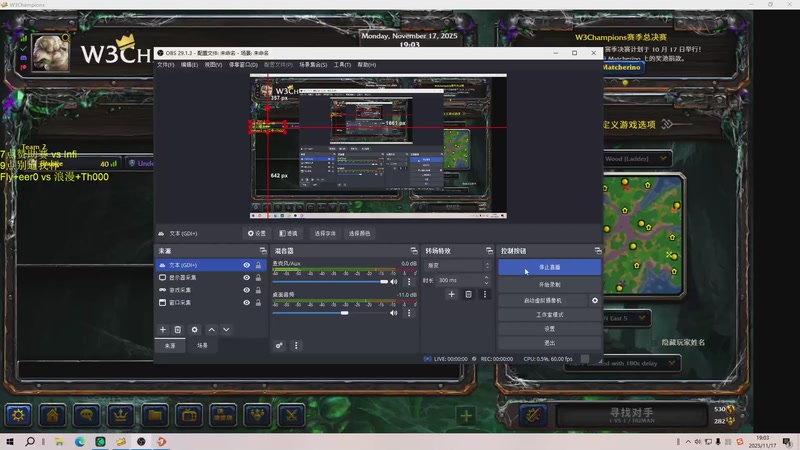The width and height of the screenshot is (800, 450).
Task: Click the 启动虚拟摄像机 button
Action: click(543, 301)
